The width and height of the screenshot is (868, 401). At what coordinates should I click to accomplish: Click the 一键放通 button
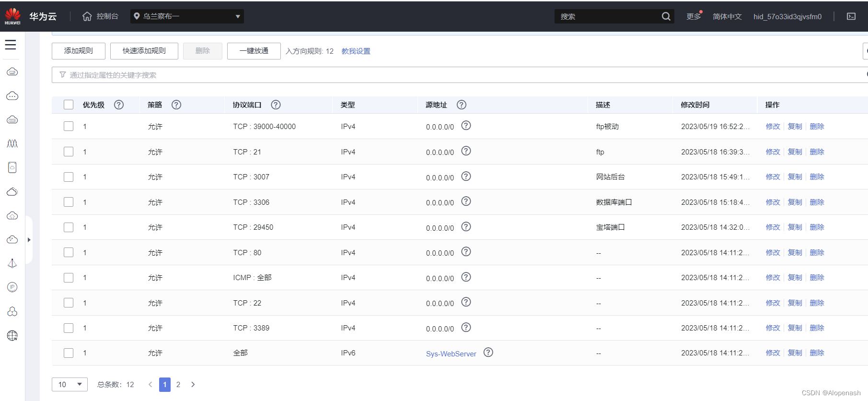[x=254, y=51]
